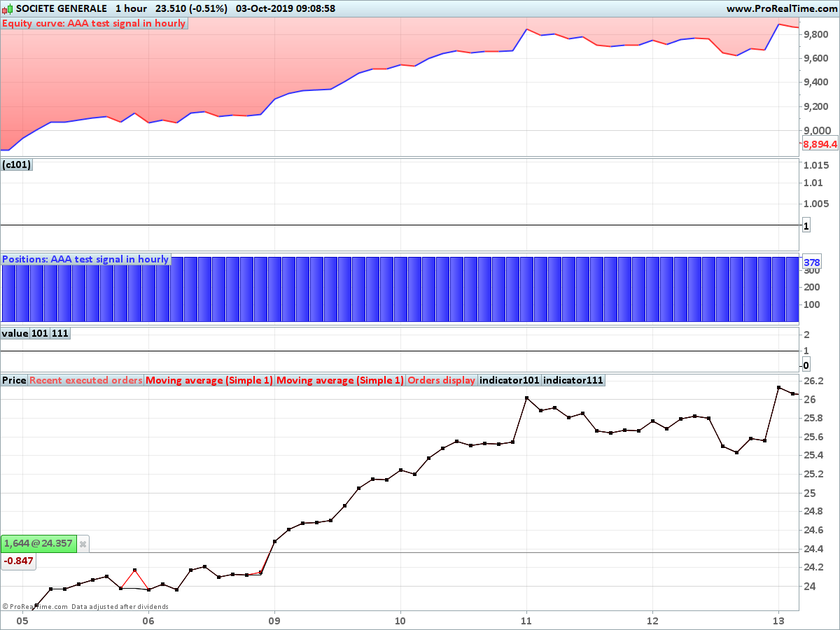Open the Equity curve AAA test signal label
840x630 pixels.
94,23
